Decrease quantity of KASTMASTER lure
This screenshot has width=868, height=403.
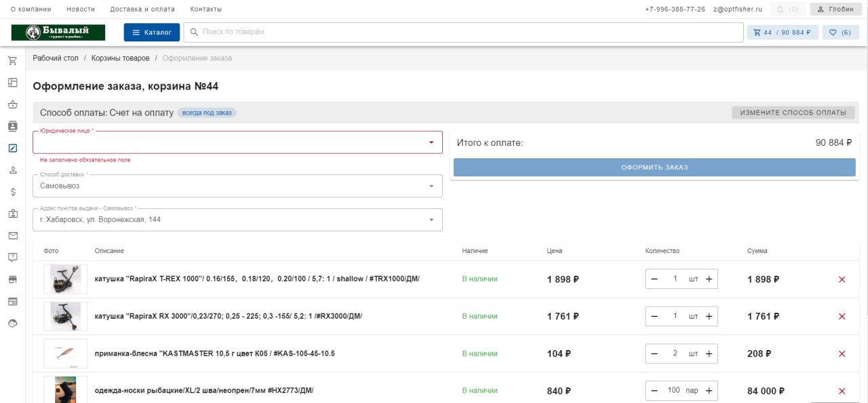654,353
